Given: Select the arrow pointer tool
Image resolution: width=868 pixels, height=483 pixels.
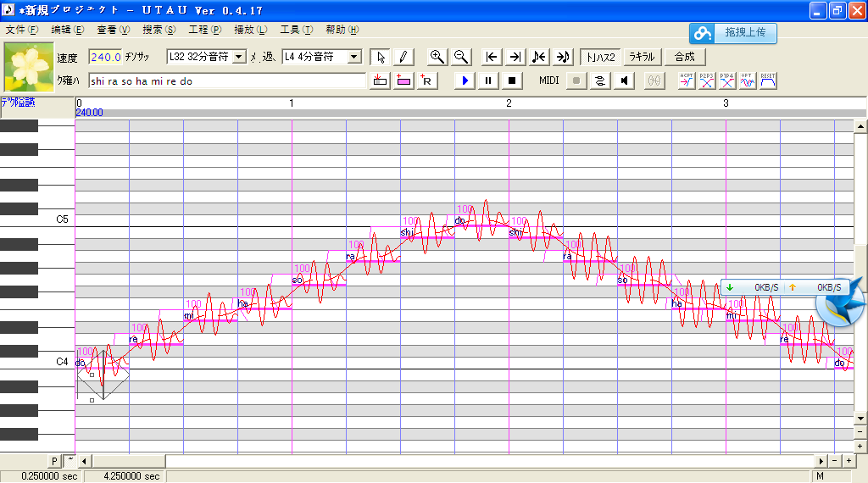Looking at the screenshot, I should click(381, 57).
